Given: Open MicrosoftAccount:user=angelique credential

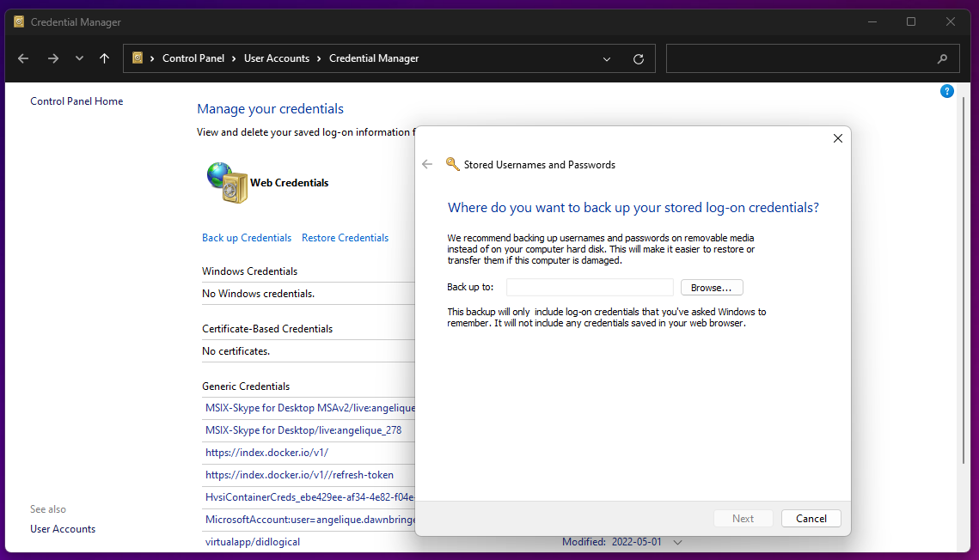Looking at the screenshot, I should pos(310,520).
